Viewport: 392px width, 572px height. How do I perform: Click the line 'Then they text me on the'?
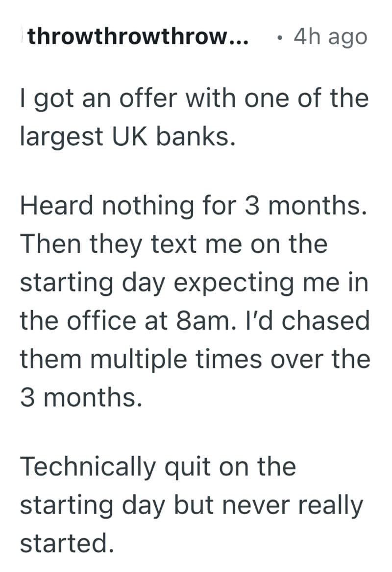point(173,243)
